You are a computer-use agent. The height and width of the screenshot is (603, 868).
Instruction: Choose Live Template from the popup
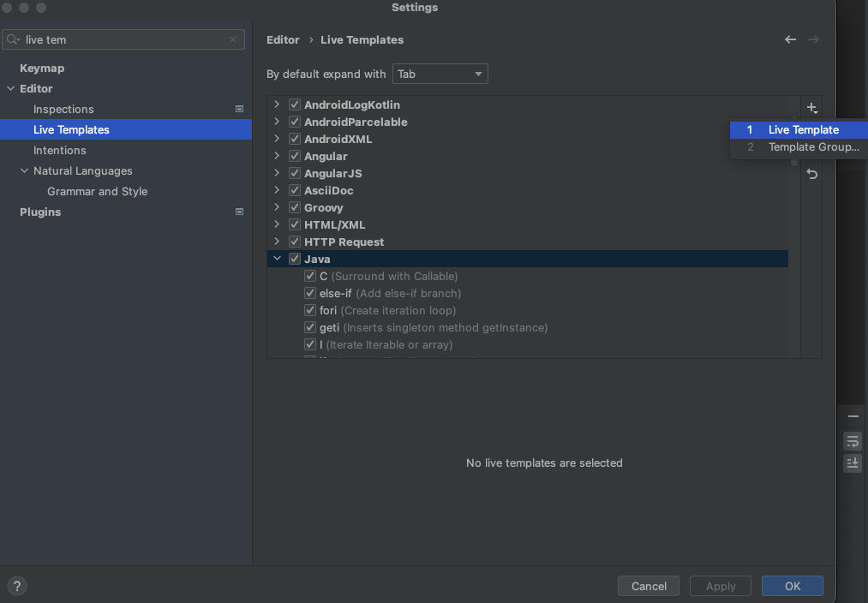(804, 129)
